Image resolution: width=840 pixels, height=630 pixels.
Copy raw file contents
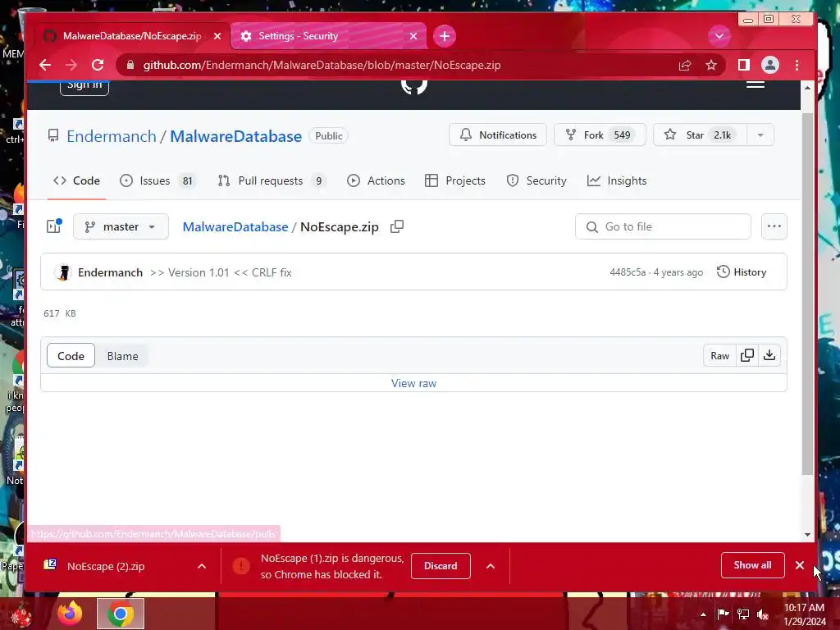coord(746,356)
